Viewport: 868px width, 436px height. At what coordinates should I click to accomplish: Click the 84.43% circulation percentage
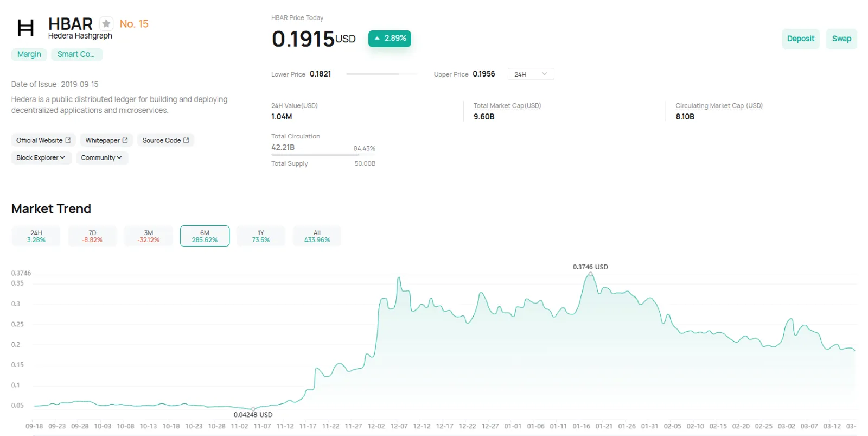[364, 148]
